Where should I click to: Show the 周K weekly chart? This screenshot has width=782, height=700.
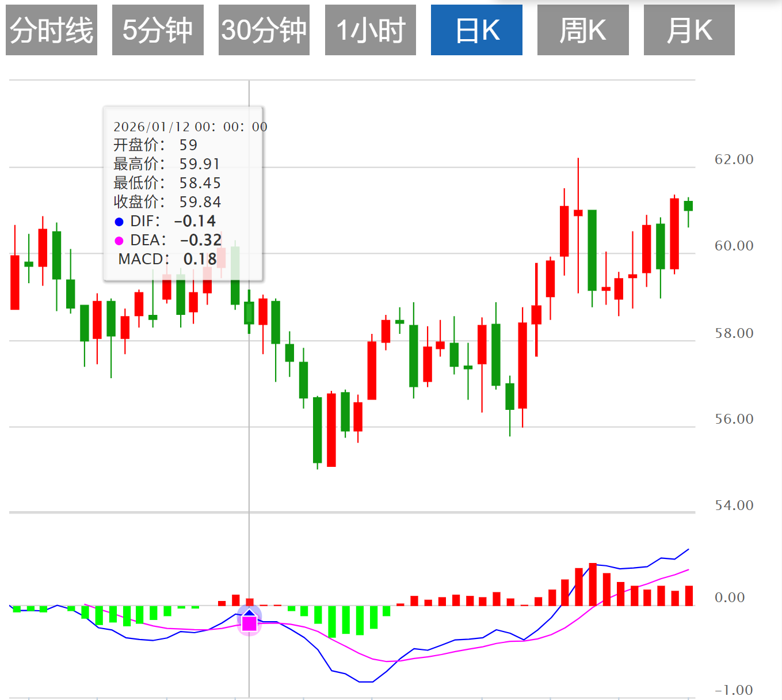583,30
